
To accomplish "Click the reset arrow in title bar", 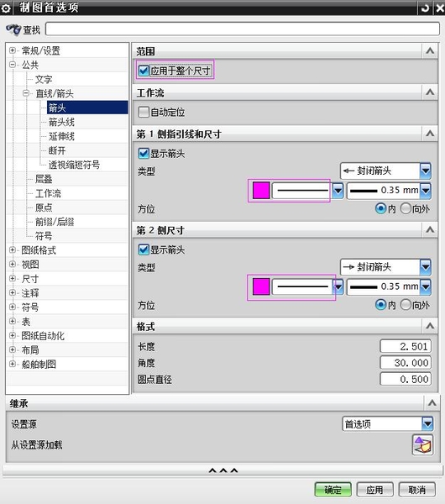I will click(425, 8).
